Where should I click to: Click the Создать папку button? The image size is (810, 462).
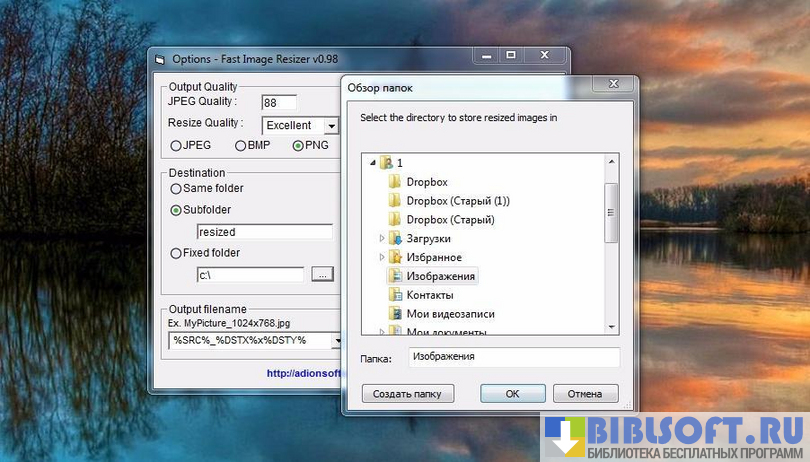click(407, 394)
